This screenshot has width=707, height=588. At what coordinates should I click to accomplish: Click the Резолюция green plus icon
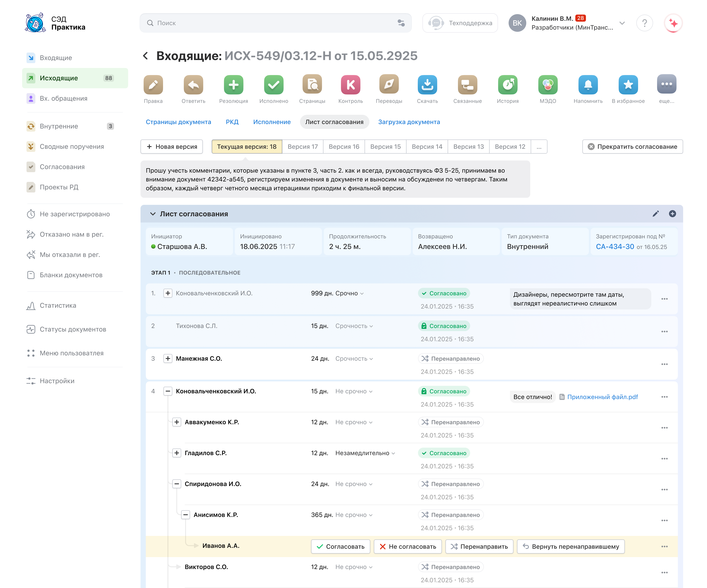[x=233, y=85]
